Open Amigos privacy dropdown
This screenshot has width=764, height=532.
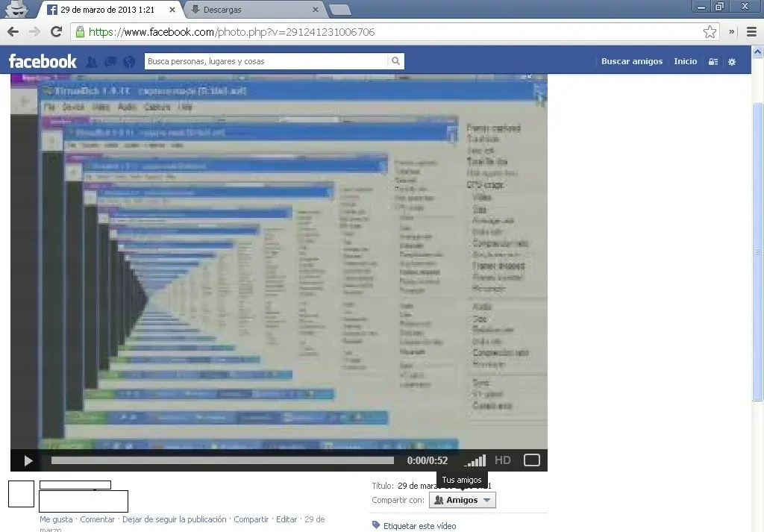click(x=463, y=501)
